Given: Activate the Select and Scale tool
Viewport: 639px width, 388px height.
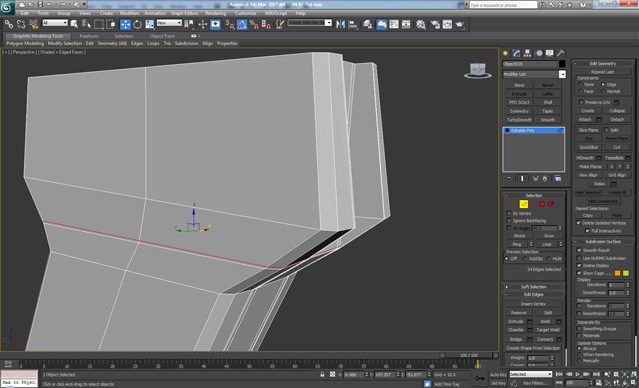Looking at the screenshot, I should [x=150, y=24].
